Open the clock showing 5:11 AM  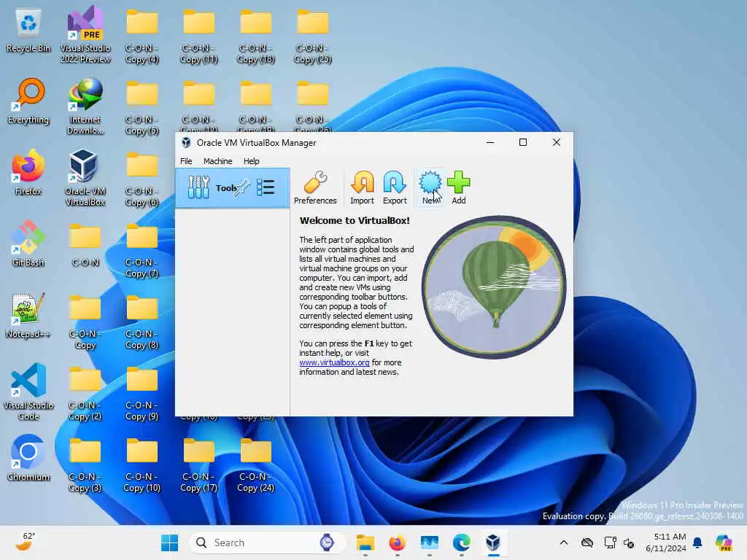coord(665,542)
